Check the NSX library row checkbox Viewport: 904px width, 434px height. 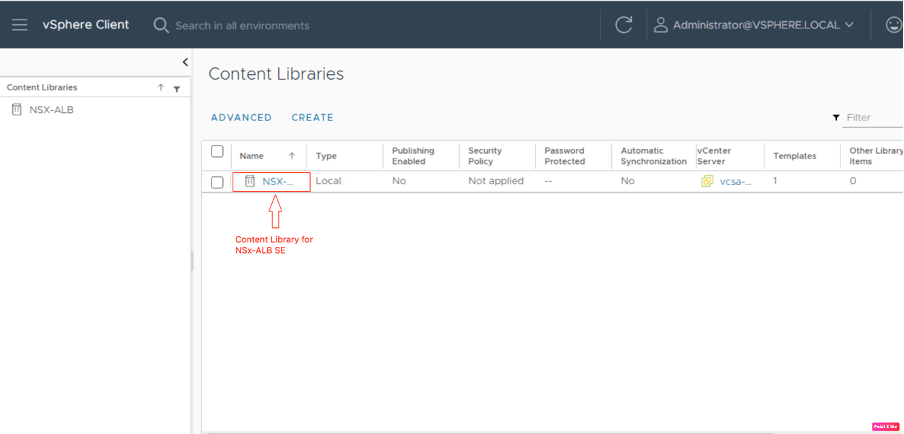point(217,182)
